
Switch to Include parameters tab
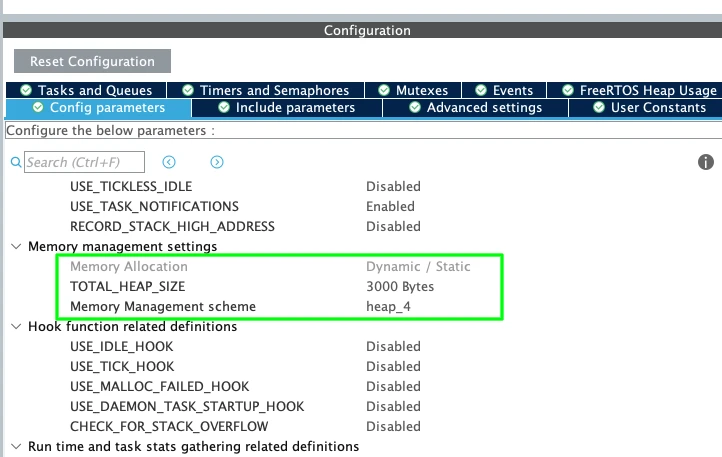pos(286,107)
